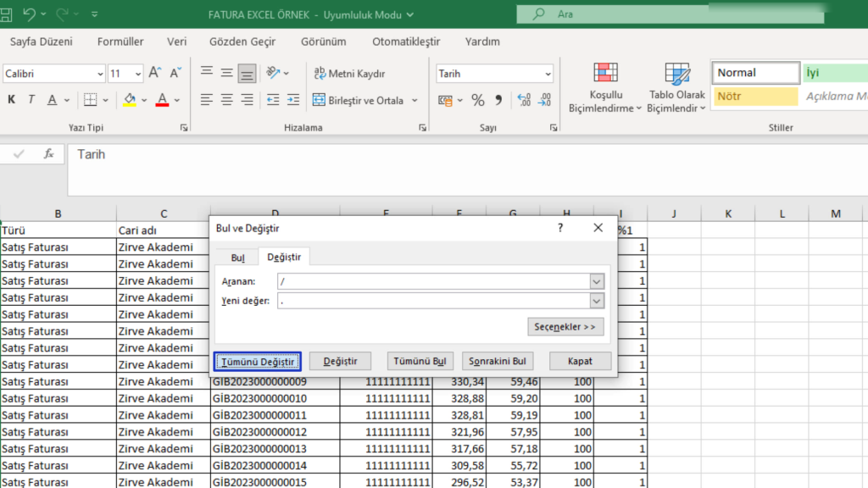Click the Tümünü Değiştir button
The image size is (868, 488).
coord(257,361)
